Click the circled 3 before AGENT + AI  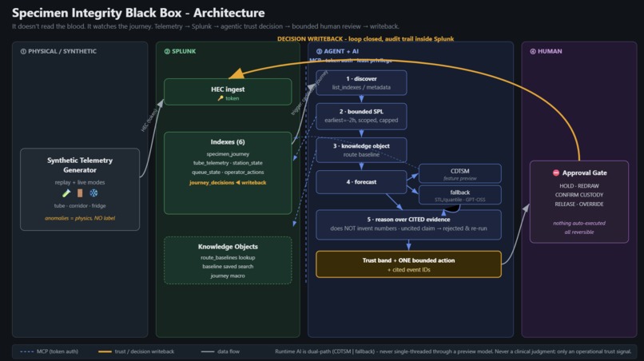[319, 51]
